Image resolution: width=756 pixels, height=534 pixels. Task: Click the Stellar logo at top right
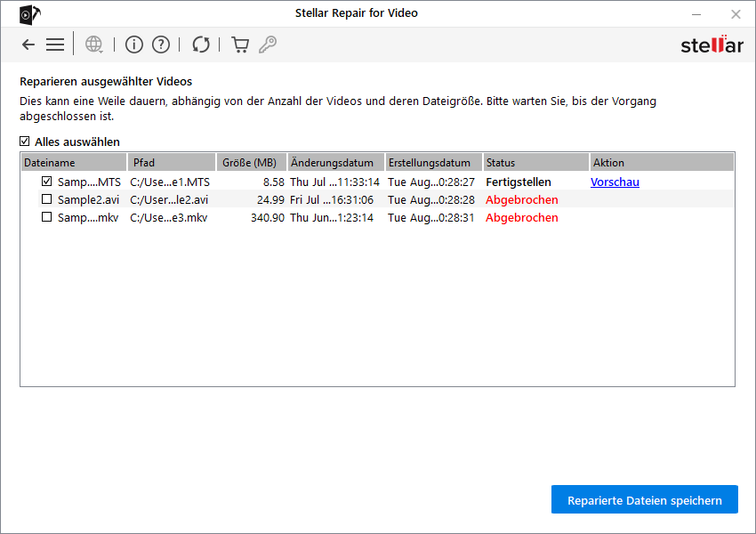coord(712,44)
